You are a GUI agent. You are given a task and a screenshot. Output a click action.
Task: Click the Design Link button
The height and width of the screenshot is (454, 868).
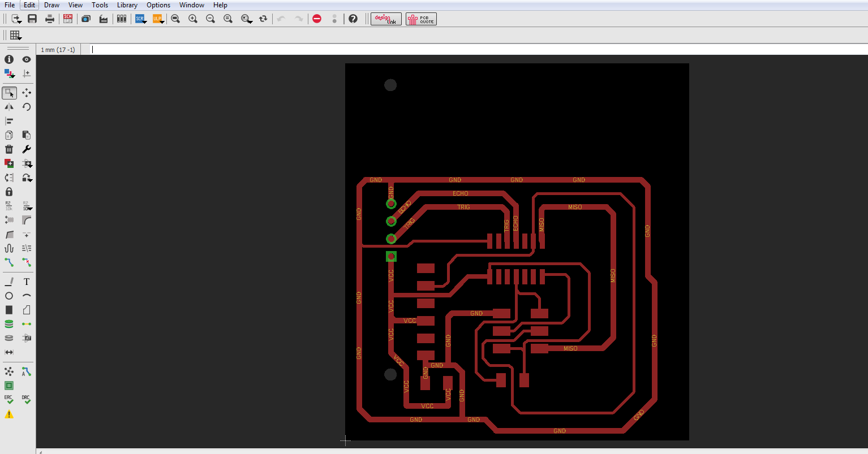click(x=386, y=19)
